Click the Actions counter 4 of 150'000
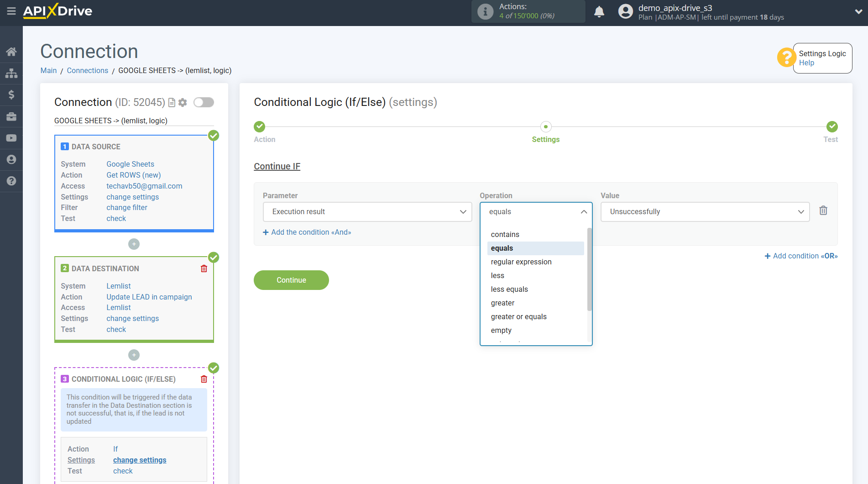 527,16
